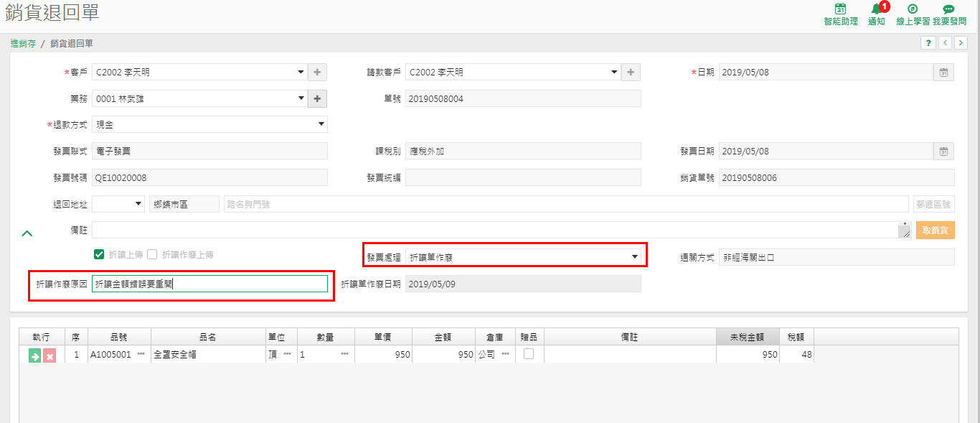Click the 單價 cell in row 1
The width and height of the screenshot is (980, 423).
pyautogui.click(x=383, y=354)
